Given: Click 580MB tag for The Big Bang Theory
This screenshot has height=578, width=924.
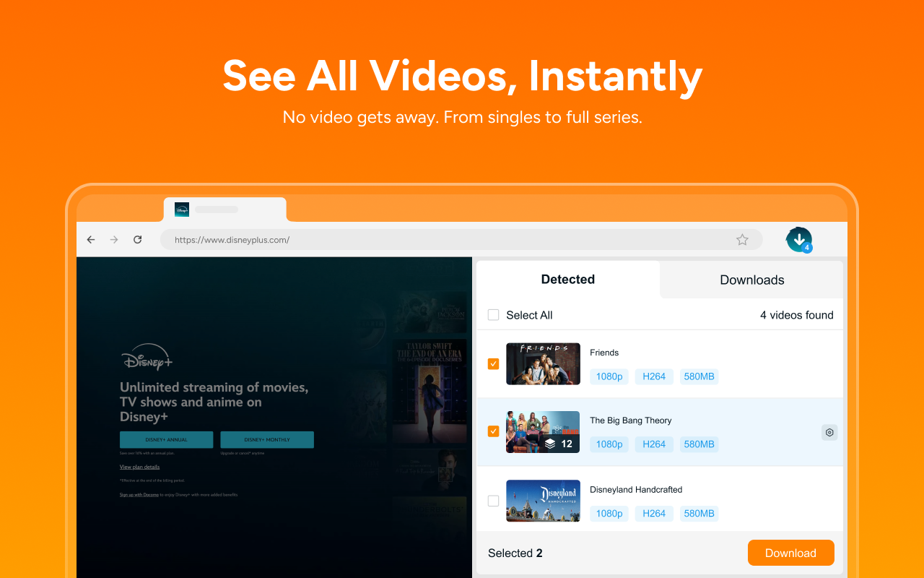Looking at the screenshot, I should (699, 444).
